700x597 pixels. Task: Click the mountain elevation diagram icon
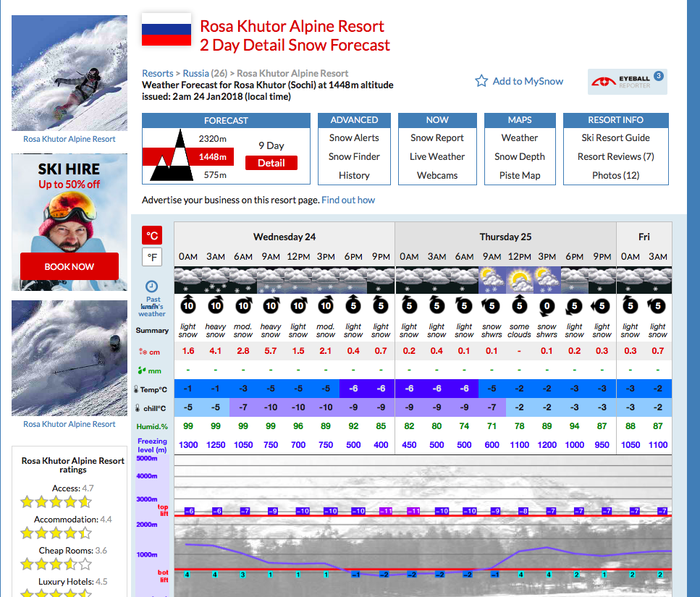[x=172, y=156]
